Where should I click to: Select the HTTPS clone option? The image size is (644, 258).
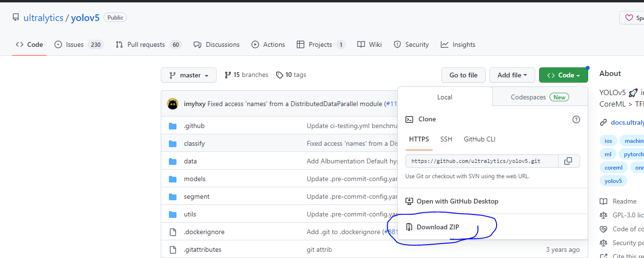tap(419, 139)
